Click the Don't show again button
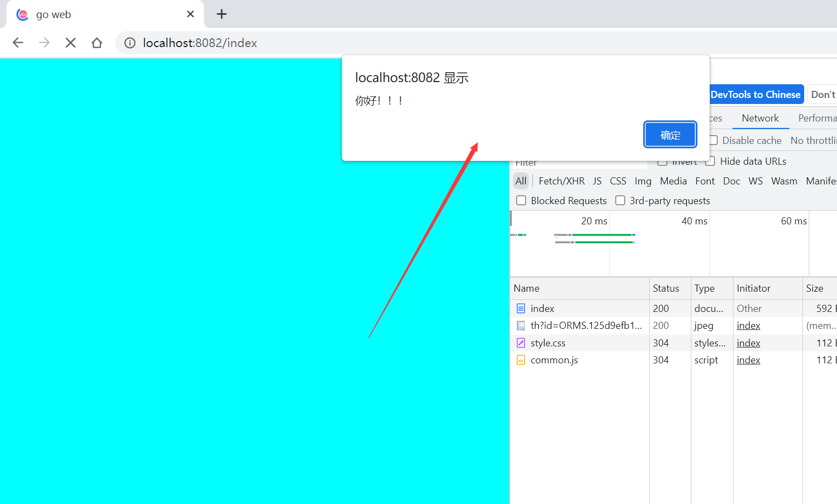837x504 pixels. (823, 95)
